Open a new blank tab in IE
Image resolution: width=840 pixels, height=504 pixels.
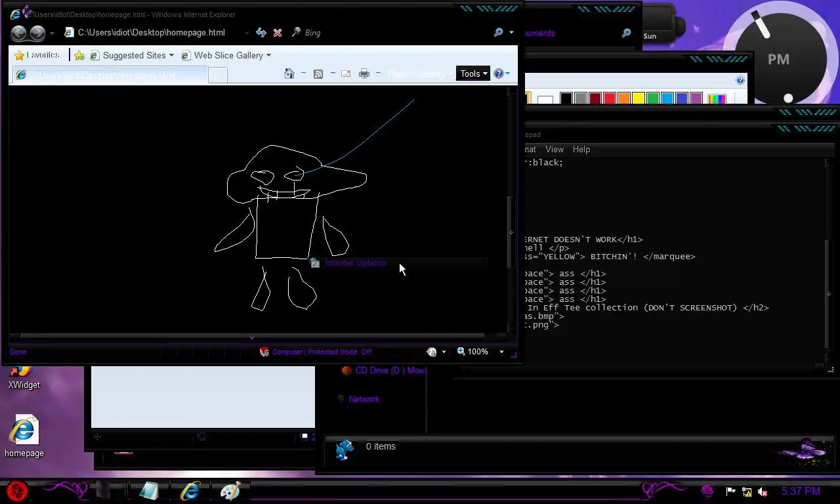tap(218, 75)
